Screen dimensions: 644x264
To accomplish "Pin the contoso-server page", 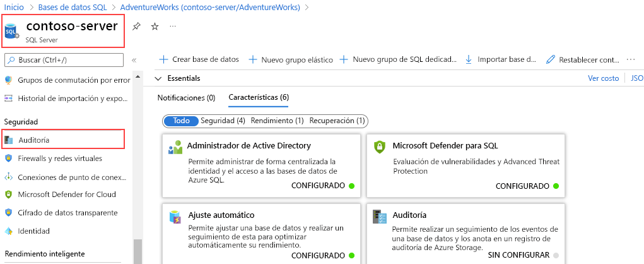I will (x=136, y=27).
